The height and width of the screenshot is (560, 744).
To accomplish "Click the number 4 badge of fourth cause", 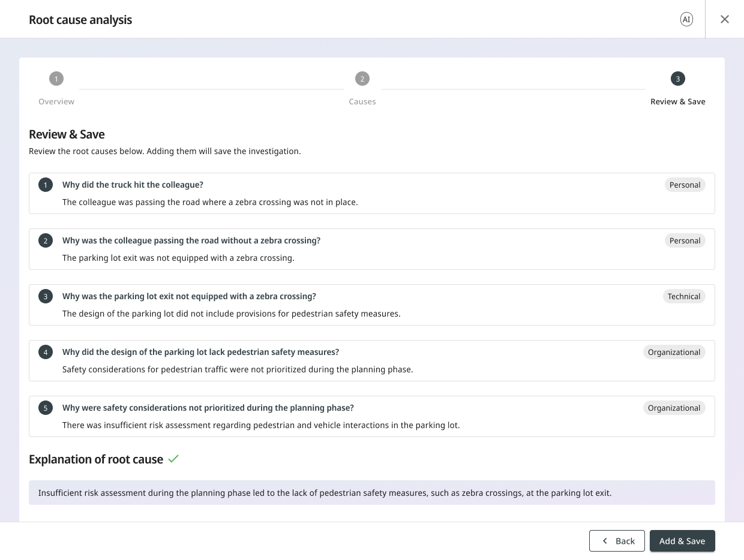I will click(46, 353).
